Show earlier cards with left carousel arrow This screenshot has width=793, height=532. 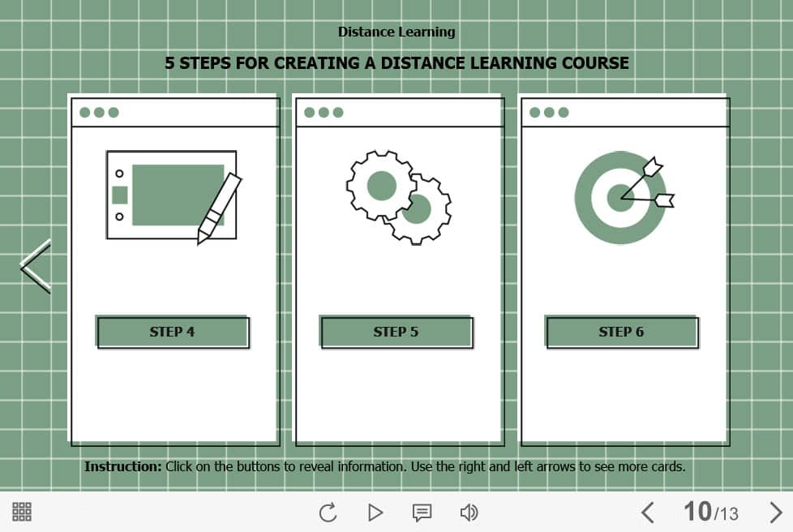point(36,266)
